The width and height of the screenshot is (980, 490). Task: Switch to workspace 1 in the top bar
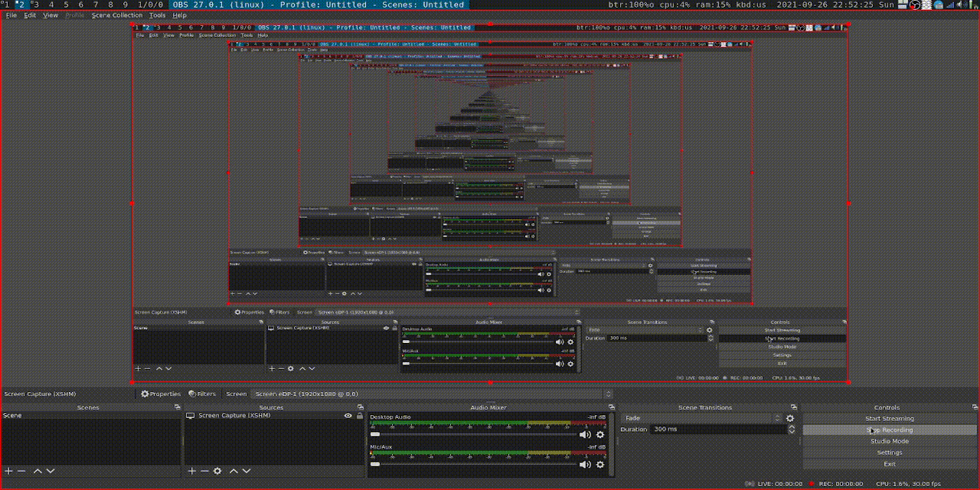[6, 5]
